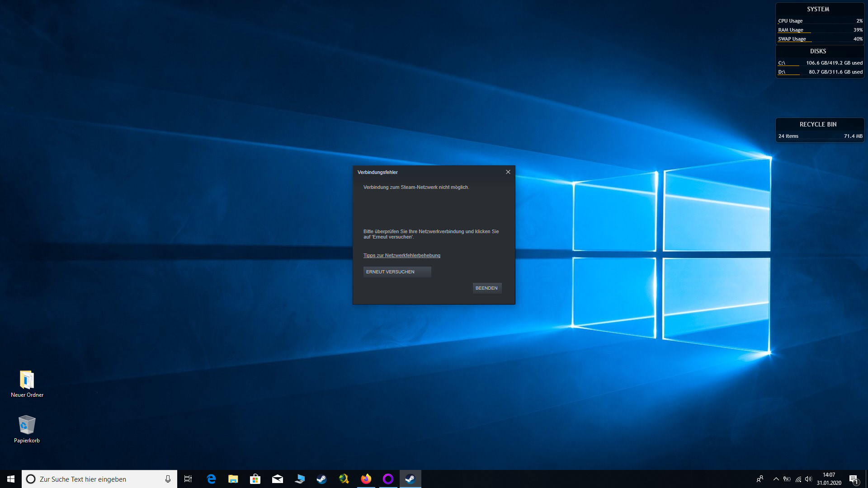Open the Microsoft Store from the taskbar
Viewport: 868px width, 488px height.
(255, 479)
